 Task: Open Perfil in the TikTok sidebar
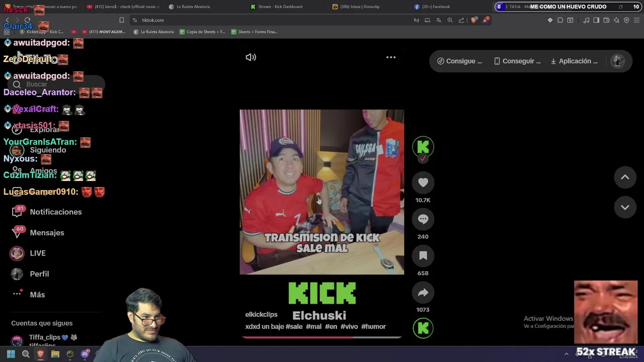point(30,274)
